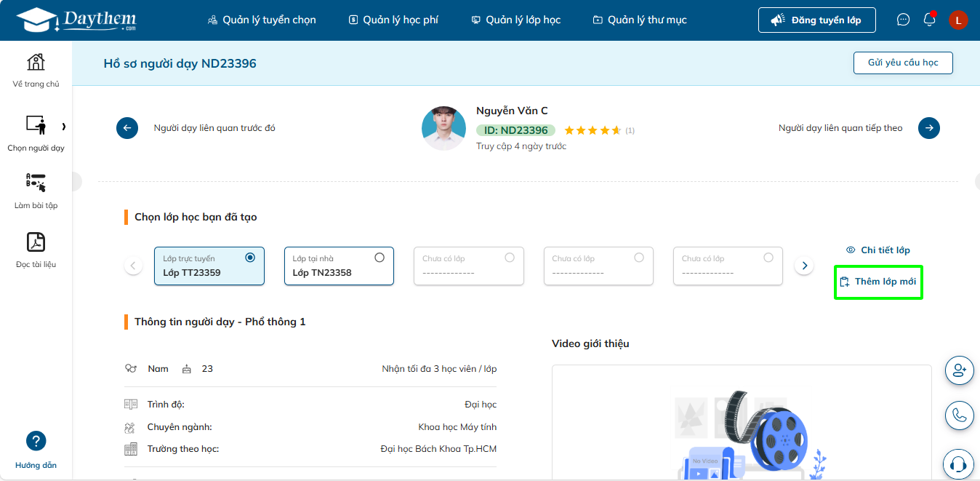This screenshot has width=980, height=481.
Task: Open Làm bài tập sidebar icon
Action: tap(36, 183)
